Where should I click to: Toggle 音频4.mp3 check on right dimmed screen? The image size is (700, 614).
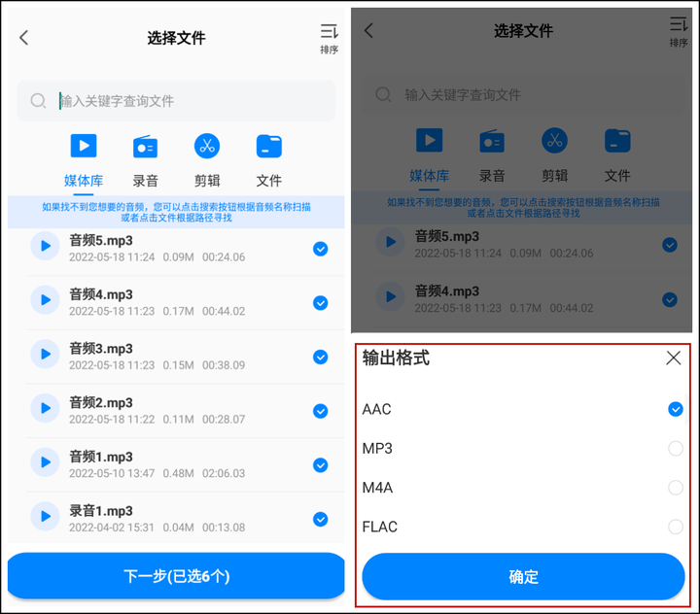coord(670,299)
